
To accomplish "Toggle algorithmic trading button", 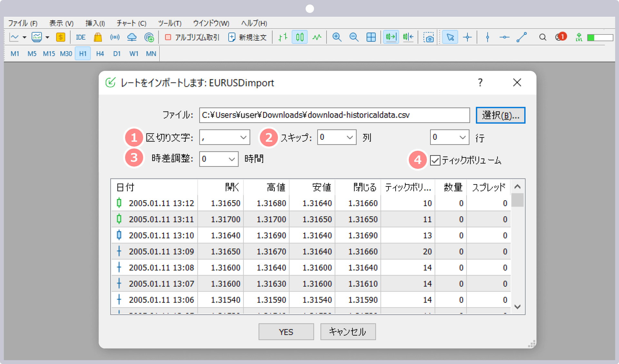I will click(192, 37).
